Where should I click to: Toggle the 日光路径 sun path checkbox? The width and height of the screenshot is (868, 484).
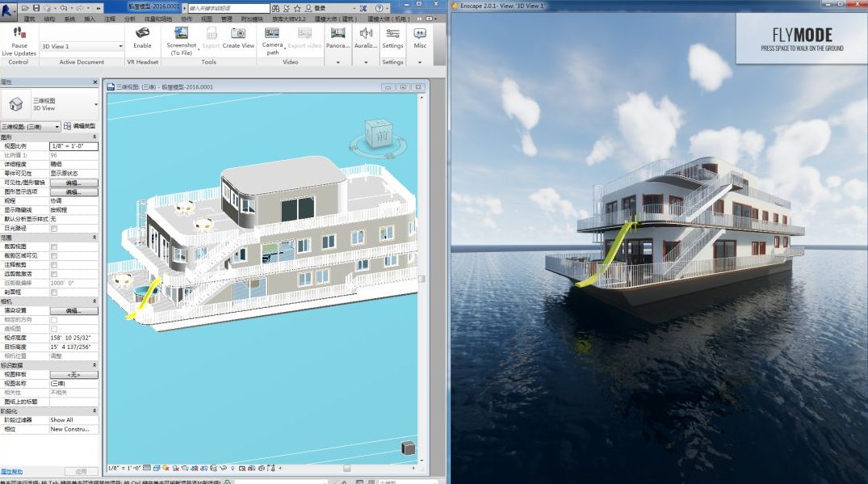pyautogui.click(x=54, y=228)
